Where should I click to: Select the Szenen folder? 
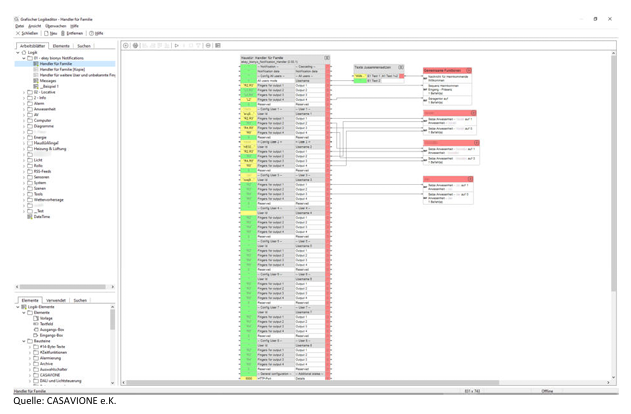(39, 189)
